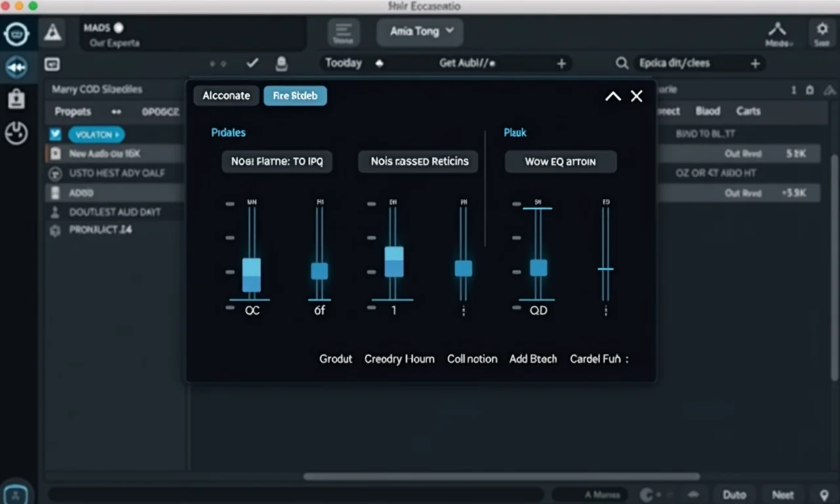Click the QD slider handle
The height and width of the screenshot is (504, 840).
[x=538, y=268]
